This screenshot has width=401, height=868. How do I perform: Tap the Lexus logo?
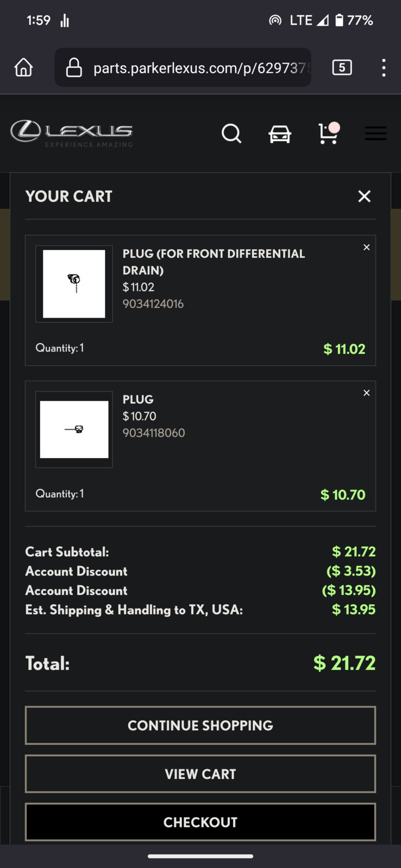coord(71,134)
